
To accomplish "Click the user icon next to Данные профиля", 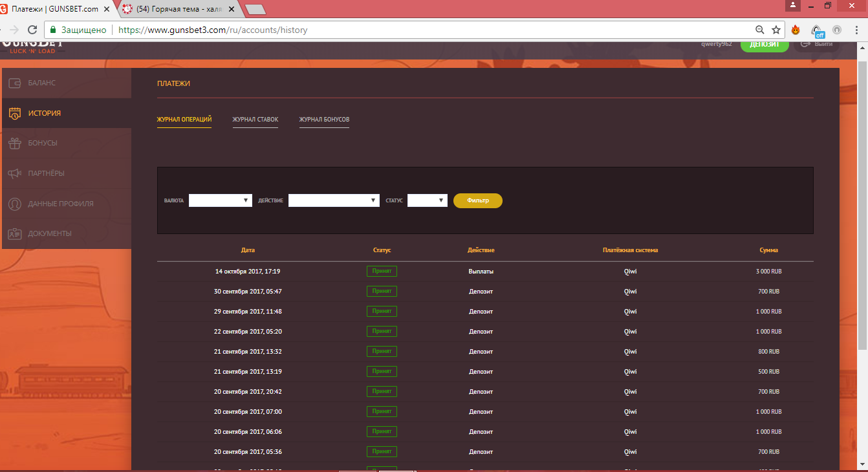I will [14, 204].
